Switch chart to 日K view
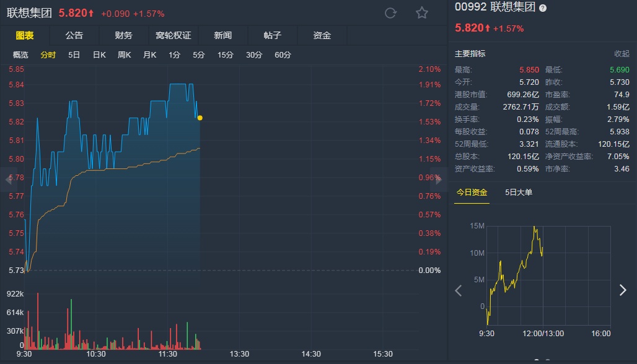The image size is (637, 364). tap(99, 55)
